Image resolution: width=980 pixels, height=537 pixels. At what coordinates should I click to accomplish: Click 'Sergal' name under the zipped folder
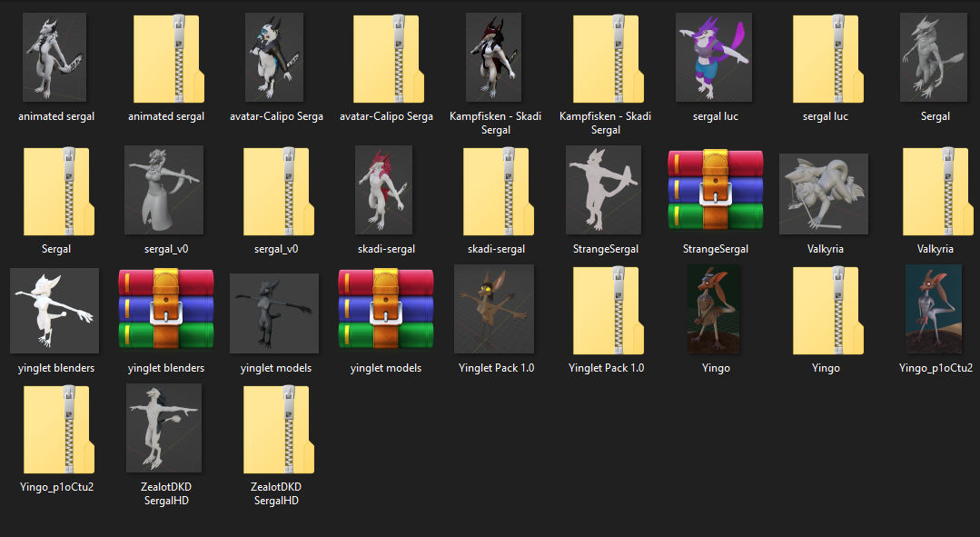(56, 249)
